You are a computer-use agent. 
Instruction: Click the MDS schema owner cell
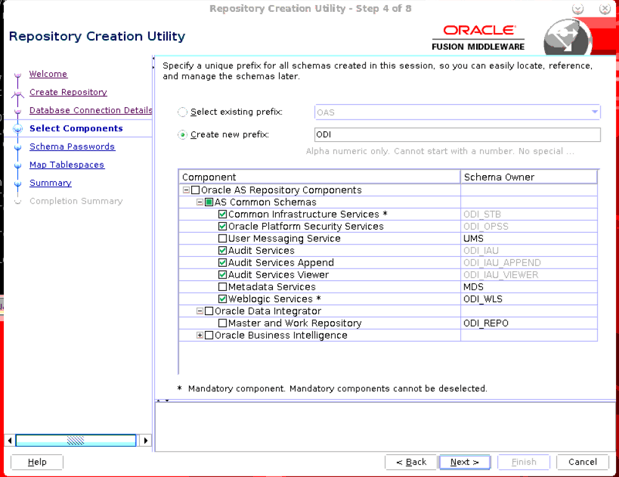[x=529, y=287]
